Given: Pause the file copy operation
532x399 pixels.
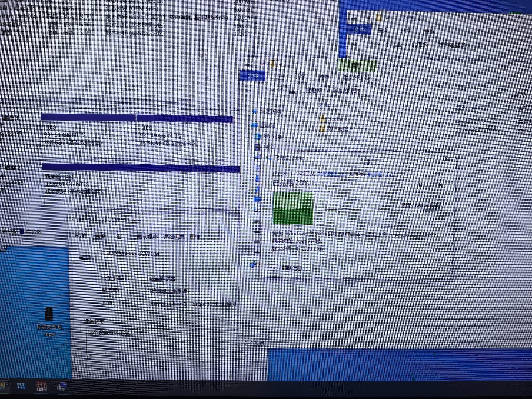Looking at the screenshot, I should [x=420, y=185].
